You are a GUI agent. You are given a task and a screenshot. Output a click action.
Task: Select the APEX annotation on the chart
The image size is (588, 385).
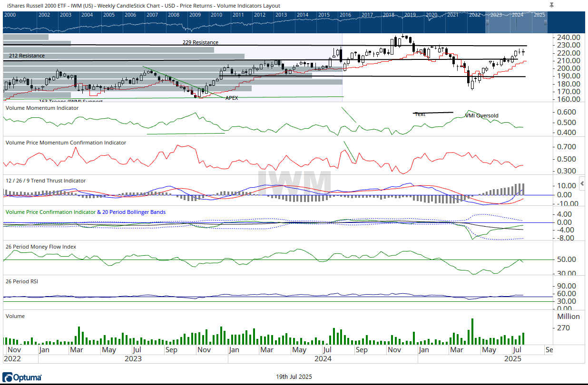point(231,97)
